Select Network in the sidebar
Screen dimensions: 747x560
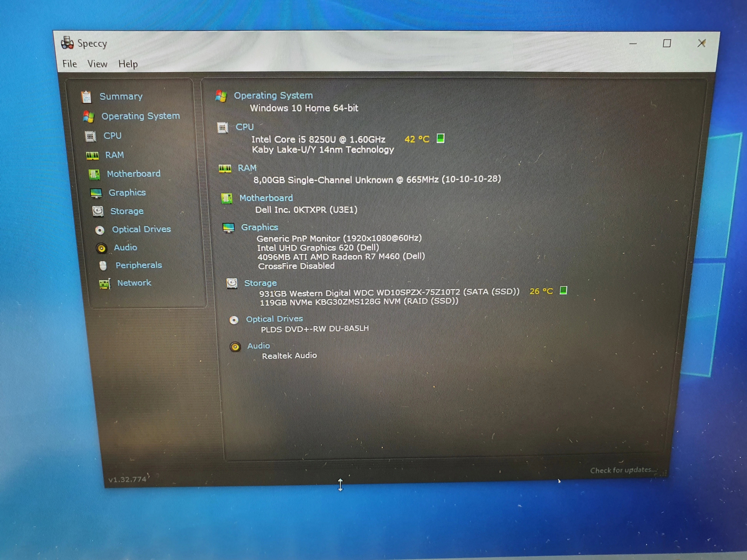(x=134, y=283)
